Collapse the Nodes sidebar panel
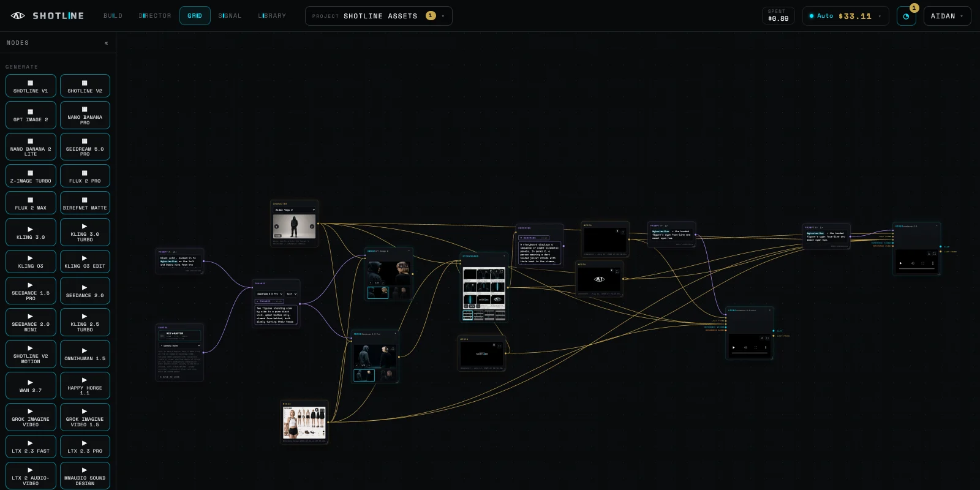 tap(106, 43)
